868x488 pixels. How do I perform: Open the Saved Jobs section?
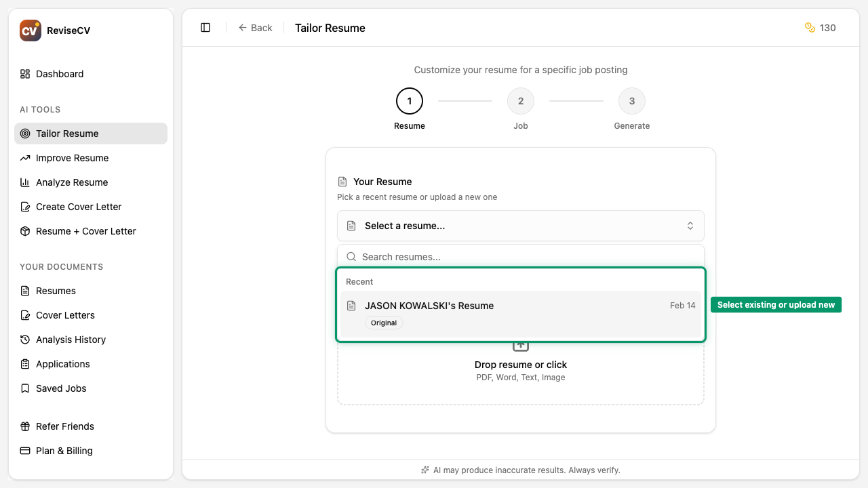tap(60, 388)
